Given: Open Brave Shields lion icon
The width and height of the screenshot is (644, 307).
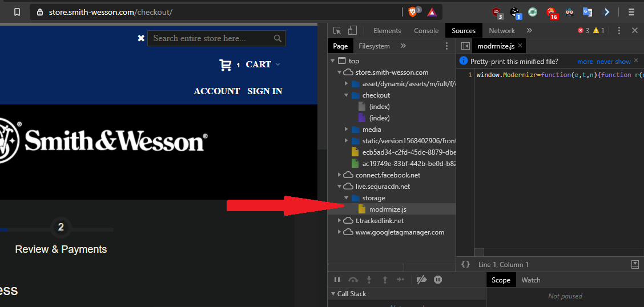Looking at the screenshot, I should 413,12.
